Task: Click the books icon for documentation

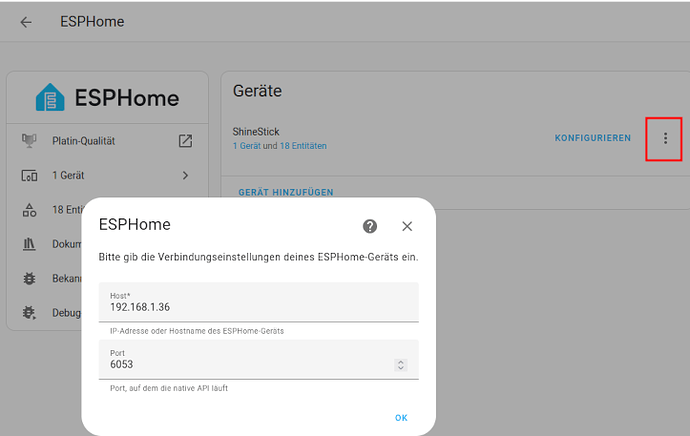Action: [29, 244]
